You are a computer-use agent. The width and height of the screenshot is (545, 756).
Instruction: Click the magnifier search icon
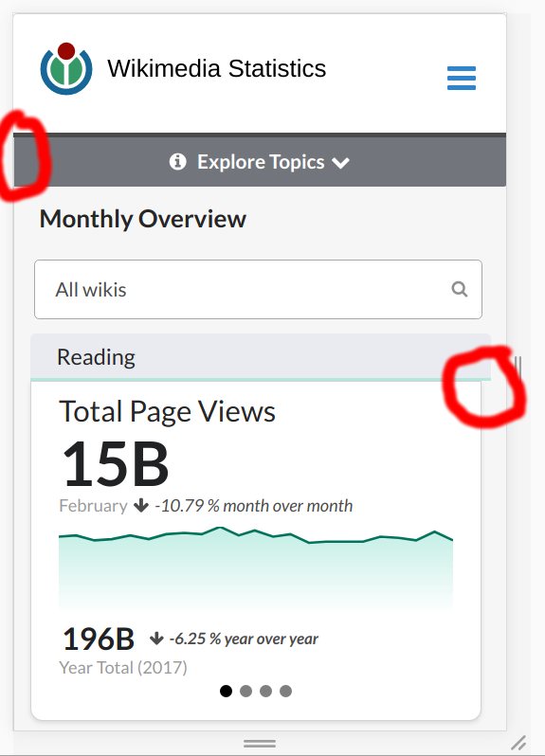(459, 289)
